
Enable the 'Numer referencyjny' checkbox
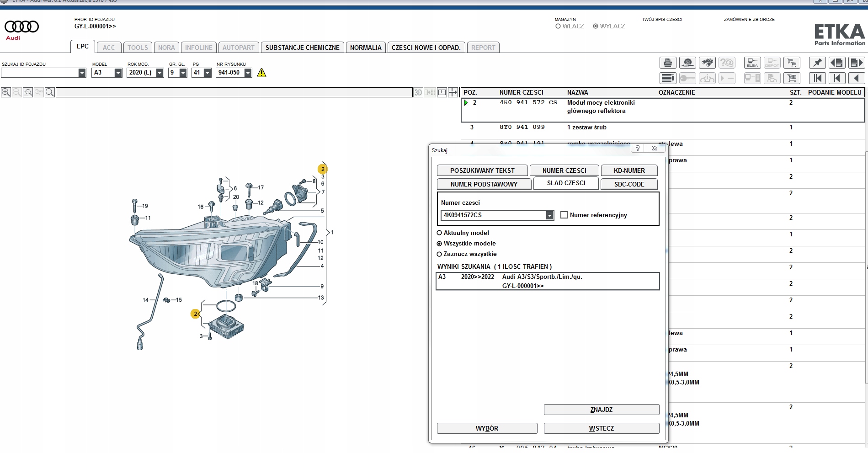pyautogui.click(x=564, y=215)
